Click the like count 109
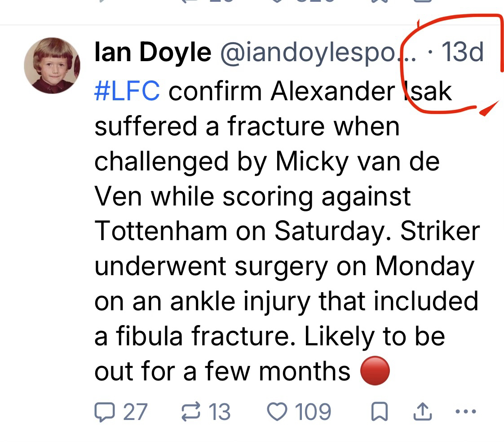This screenshot has height=442, width=504. [x=313, y=412]
